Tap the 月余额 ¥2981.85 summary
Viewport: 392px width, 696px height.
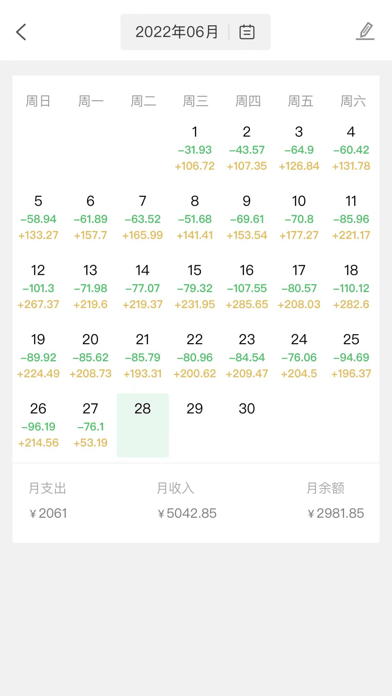pyautogui.click(x=336, y=501)
